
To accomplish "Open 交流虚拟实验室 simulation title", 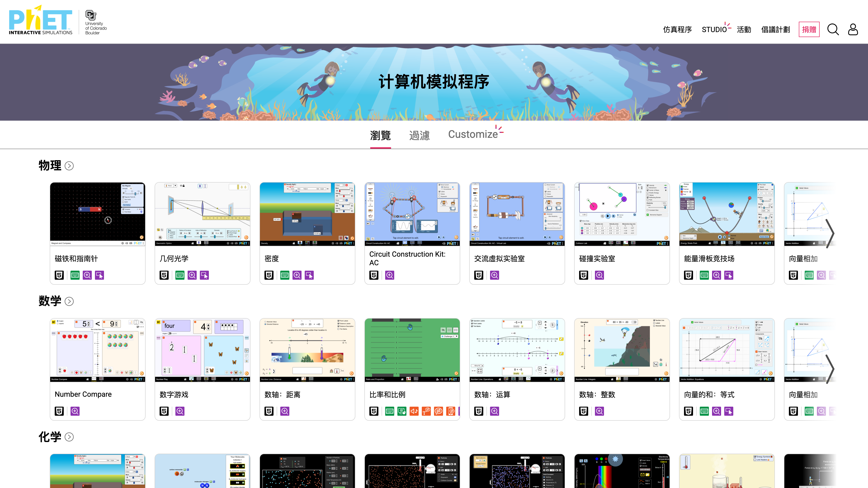I will pyautogui.click(x=499, y=259).
